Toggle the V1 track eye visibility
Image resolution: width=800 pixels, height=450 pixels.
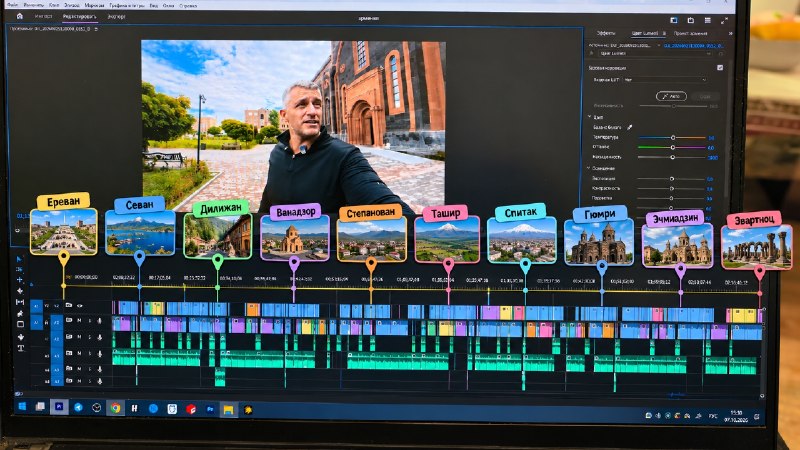pos(80,306)
